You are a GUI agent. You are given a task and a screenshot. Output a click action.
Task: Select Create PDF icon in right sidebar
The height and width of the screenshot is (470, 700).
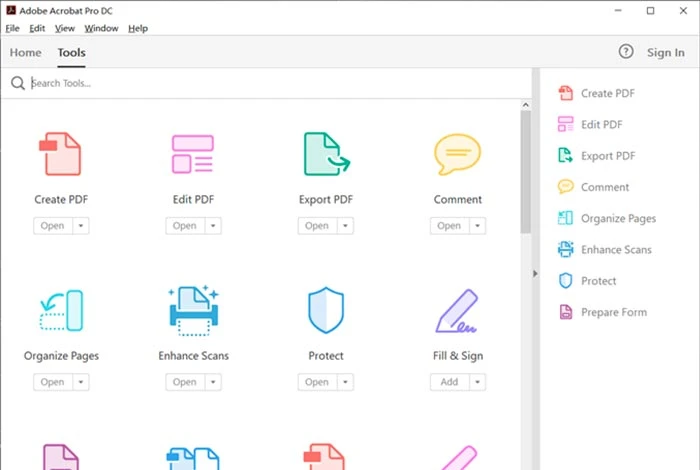(x=566, y=93)
